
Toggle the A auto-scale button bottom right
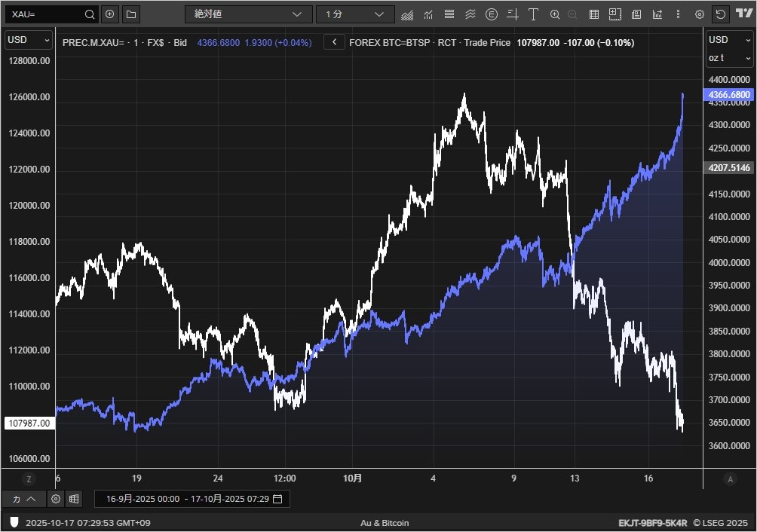click(729, 479)
